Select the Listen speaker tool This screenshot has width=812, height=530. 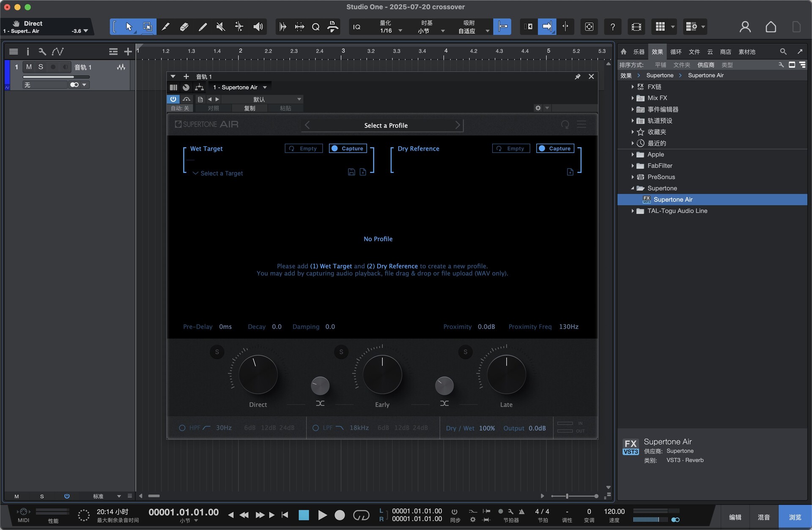pyautogui.click(x=258, y=27)
